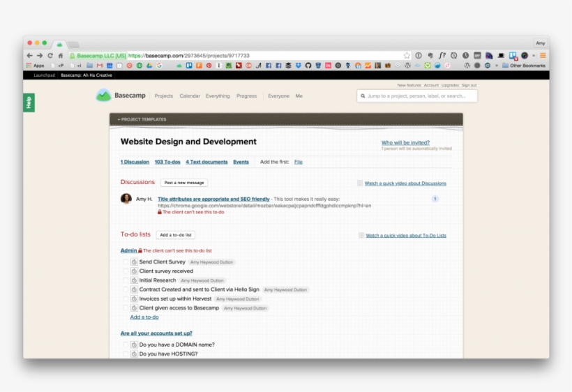This screenshot has width=572, height=392.
Task: Reload the page with the refresh icon
Action: point(50,55)
